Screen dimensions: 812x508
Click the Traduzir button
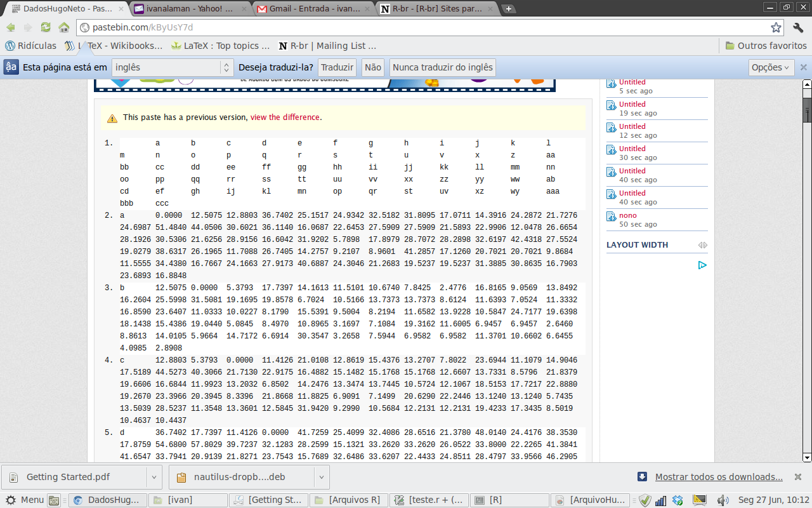[337, 67]
